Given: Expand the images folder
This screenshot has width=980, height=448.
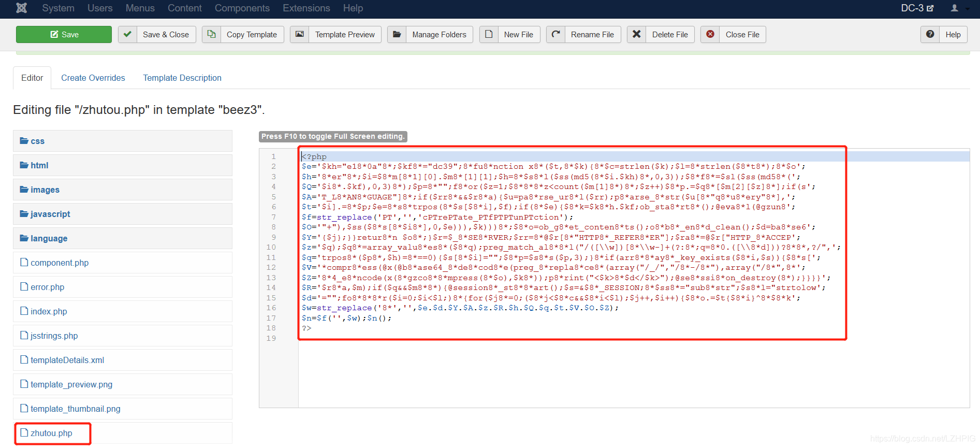Looking at the screenshot, I should click(123, 190).
